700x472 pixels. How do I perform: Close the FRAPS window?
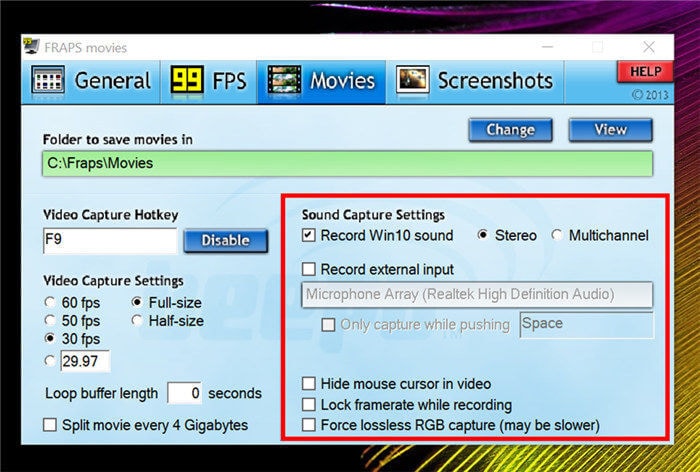[649, 46]
